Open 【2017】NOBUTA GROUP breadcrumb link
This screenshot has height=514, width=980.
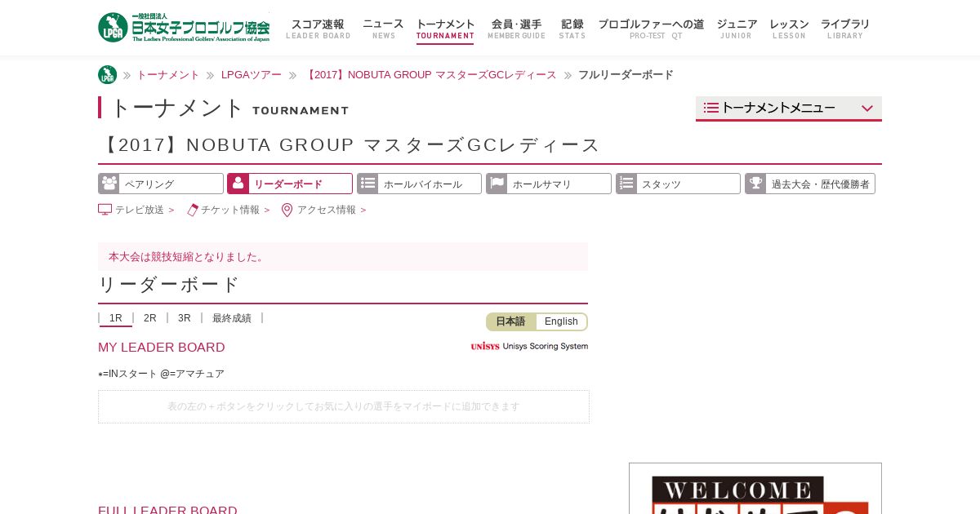point(430,75)
